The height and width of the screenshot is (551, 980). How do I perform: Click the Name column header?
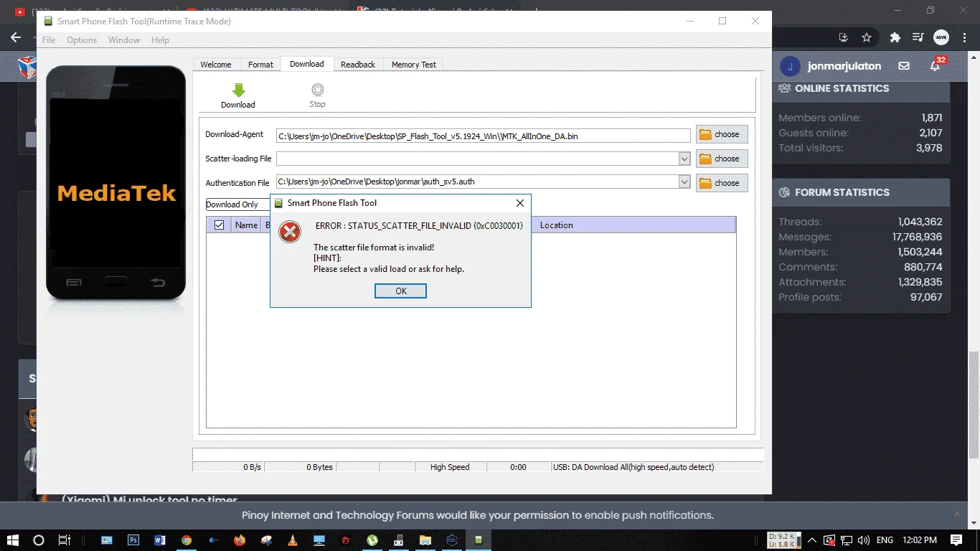[x=246, y=225]
